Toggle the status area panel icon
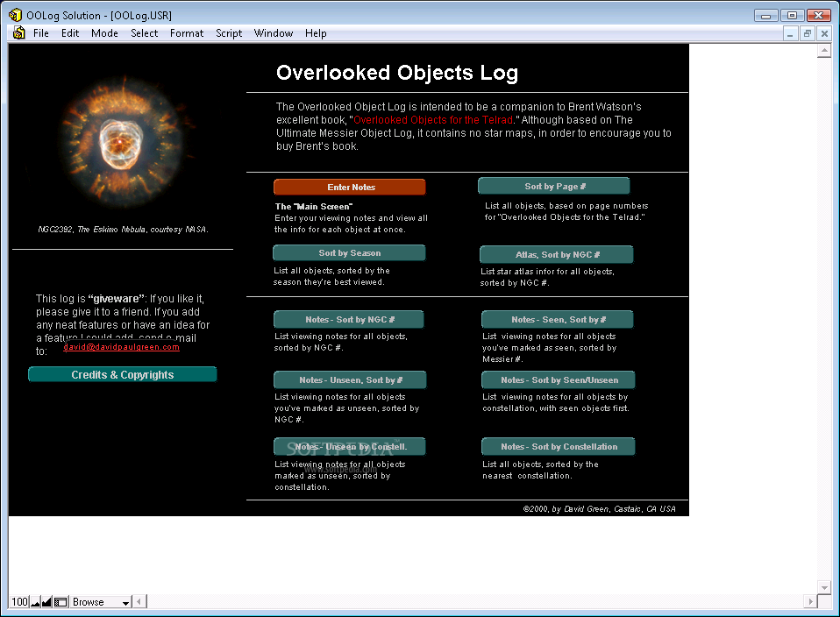This screenshot has height=617, width=840. 61,602
